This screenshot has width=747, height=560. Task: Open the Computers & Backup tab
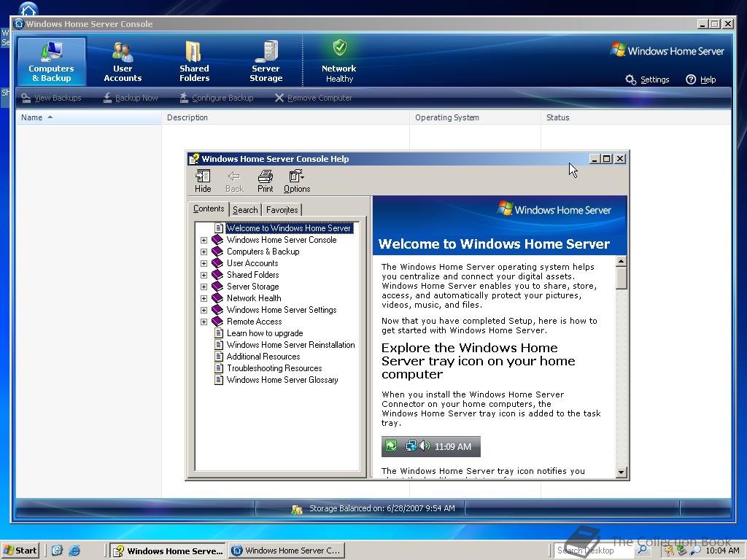(52, 62)
